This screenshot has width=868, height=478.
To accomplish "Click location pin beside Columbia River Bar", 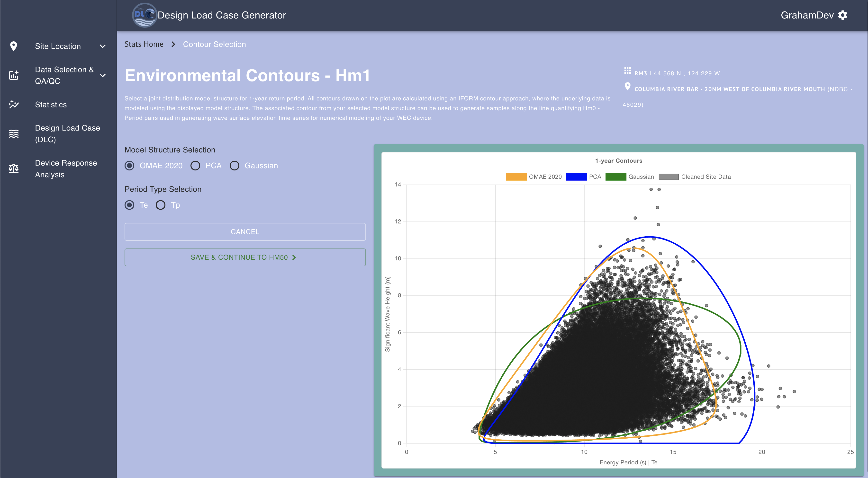I will 627,87.
